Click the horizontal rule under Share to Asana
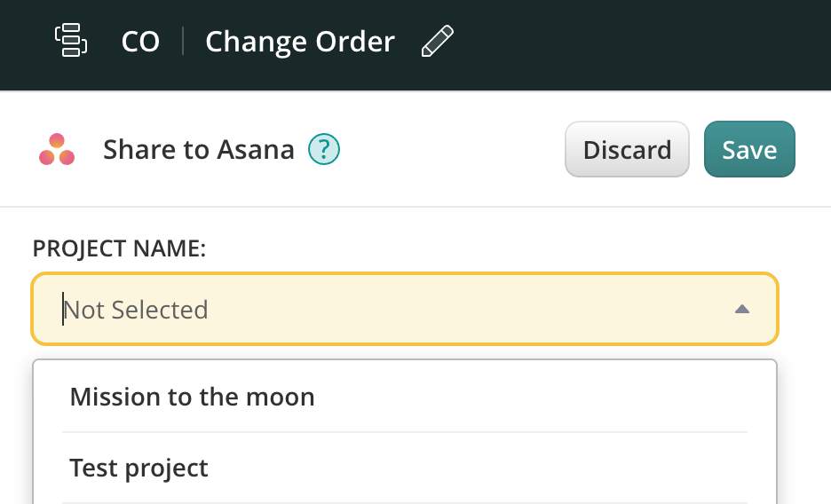This screenshot has height=504, width=831. click(415, 207)
